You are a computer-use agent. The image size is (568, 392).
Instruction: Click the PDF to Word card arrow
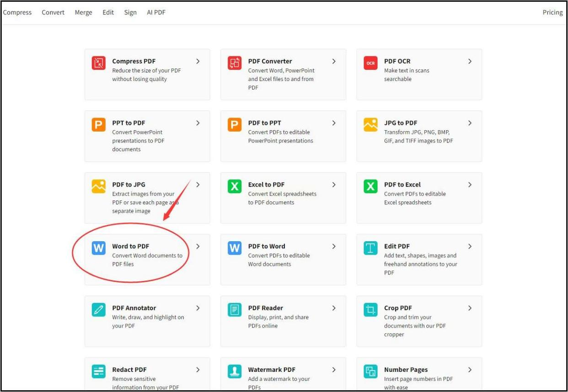pos(334,246)
